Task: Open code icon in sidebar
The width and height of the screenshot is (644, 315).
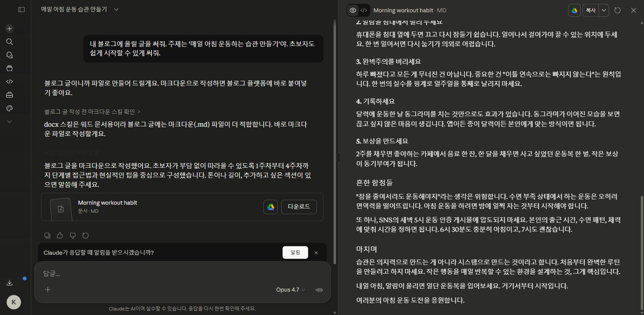Action: pyautogui.click(x=9, y=82)
